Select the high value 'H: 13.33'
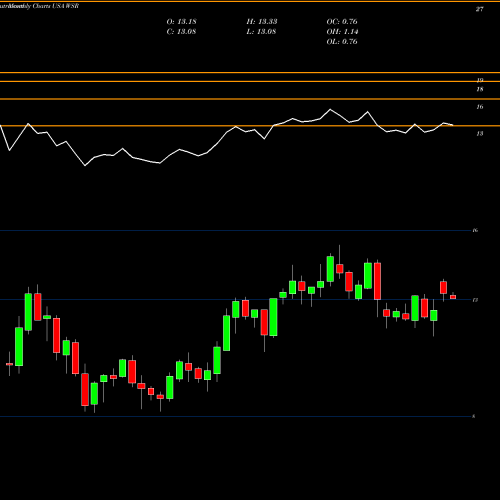The height and width of the screenshot is (500, 500). point(262,22)
